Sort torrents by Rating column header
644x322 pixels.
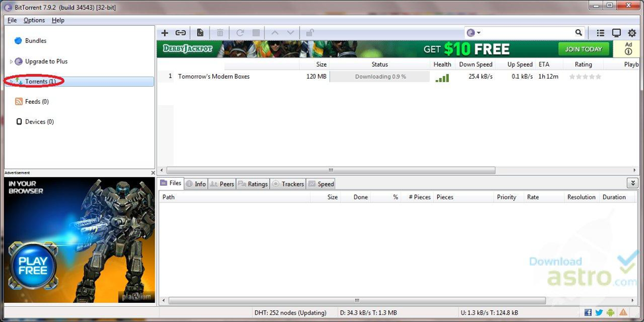[583, 64]
